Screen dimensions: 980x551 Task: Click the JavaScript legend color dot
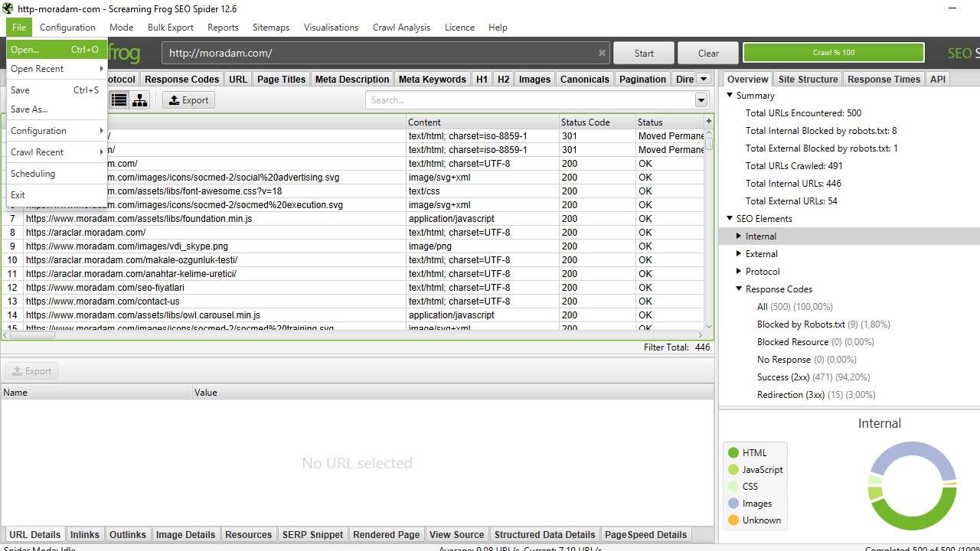[733, 470]
